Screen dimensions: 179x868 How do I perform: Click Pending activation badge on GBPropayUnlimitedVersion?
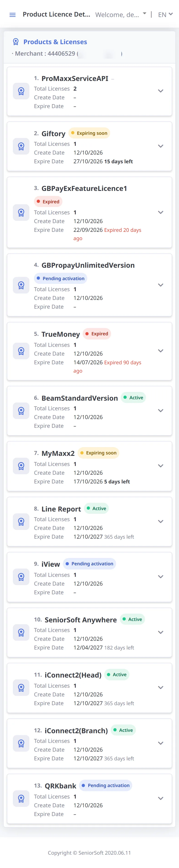[x=61, y=279]
